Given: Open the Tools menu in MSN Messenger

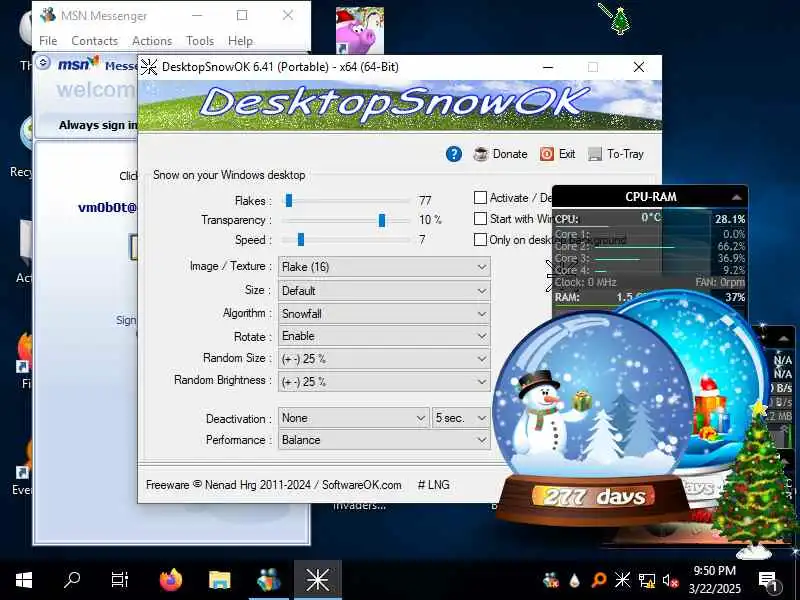Looking at the screenshot, I should coord(200,41).
